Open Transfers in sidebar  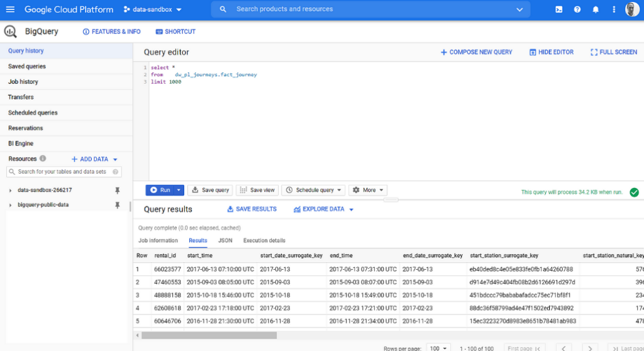[66, 97]
